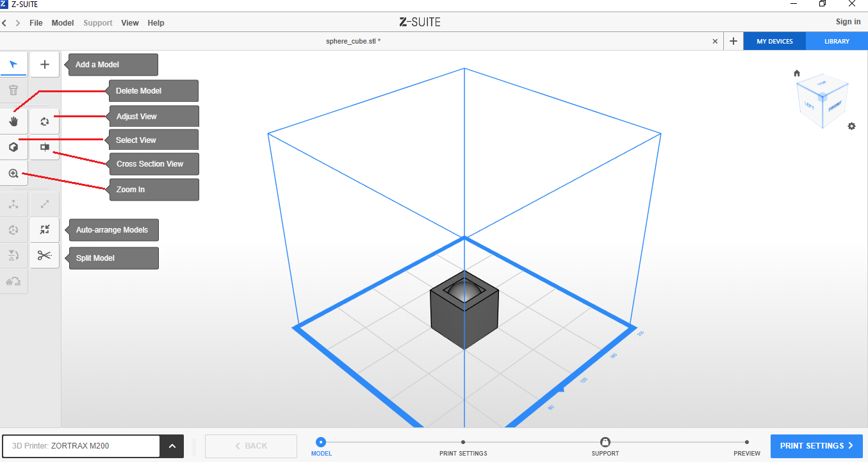This screenshot has height=462, width=868.
Task: Open the Model menu
Action: point(63,23)
